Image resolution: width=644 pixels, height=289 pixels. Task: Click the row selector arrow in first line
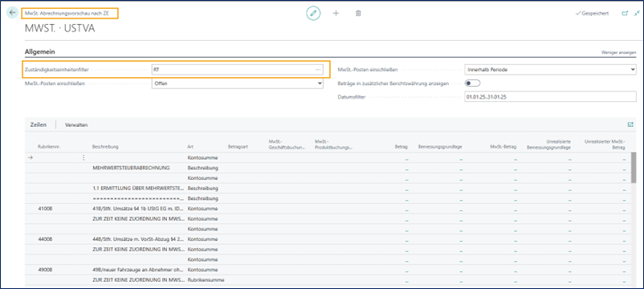pyautogui.click(x=31, y=157)
